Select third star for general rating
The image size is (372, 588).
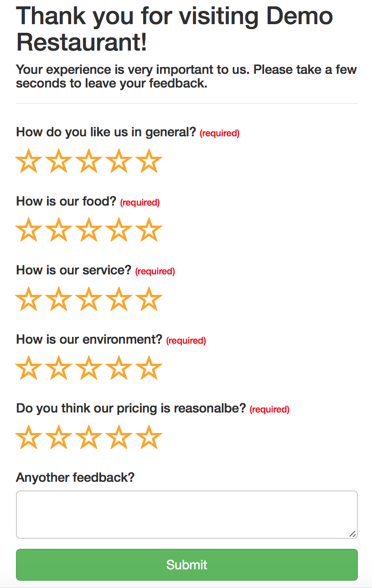pos(89,161)
